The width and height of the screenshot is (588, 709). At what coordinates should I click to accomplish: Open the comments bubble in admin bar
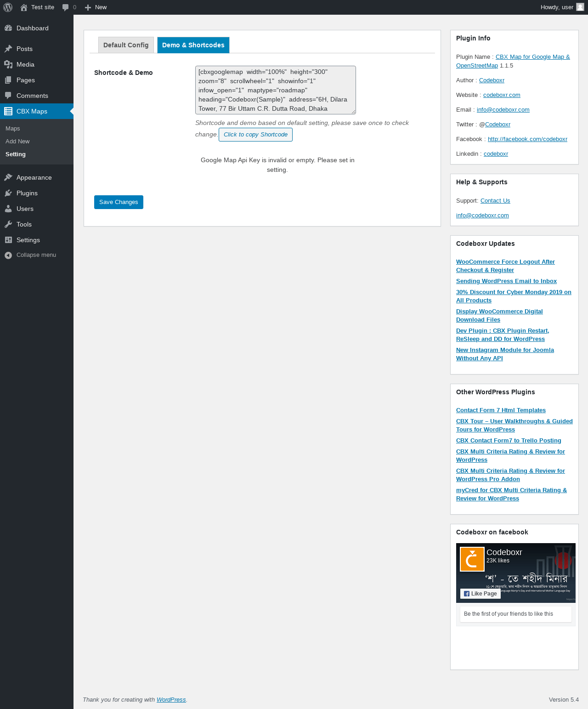[x=66, y=7]
